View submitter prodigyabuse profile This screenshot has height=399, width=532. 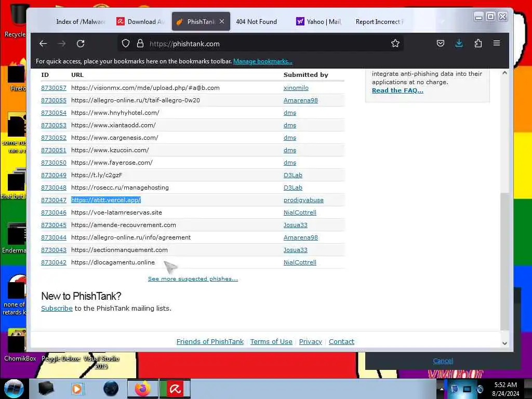[303, 200]
